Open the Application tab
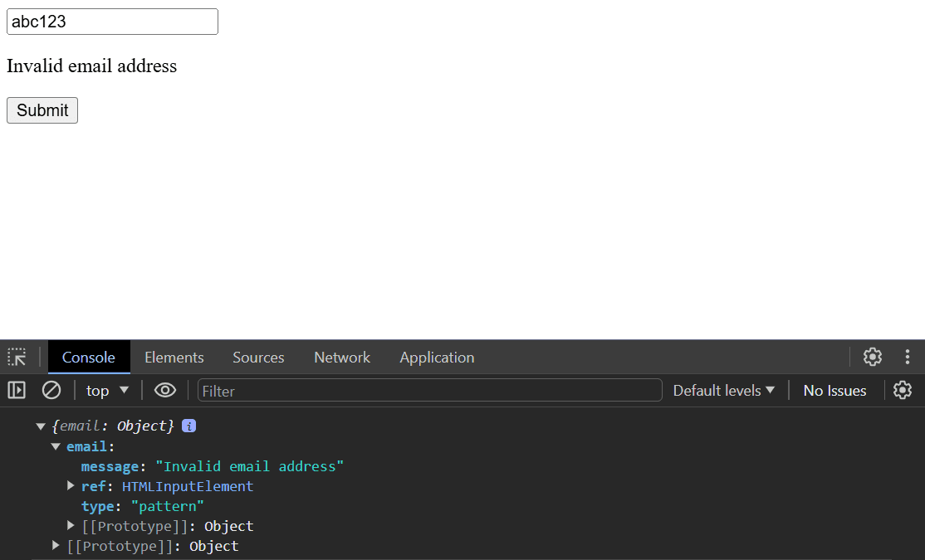 pyautogui.click(x=437, y=358)
